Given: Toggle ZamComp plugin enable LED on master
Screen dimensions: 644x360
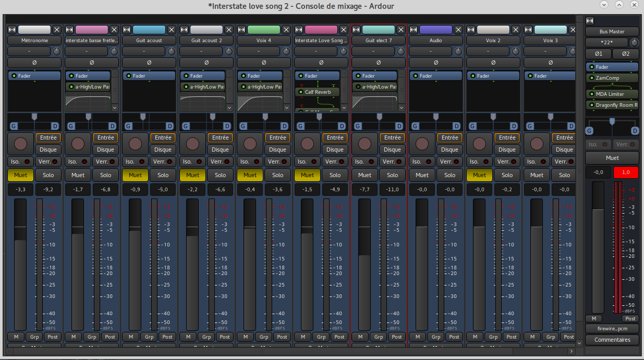Looking at the screenshot, I should pyautogui.click(x=591, y=78).
